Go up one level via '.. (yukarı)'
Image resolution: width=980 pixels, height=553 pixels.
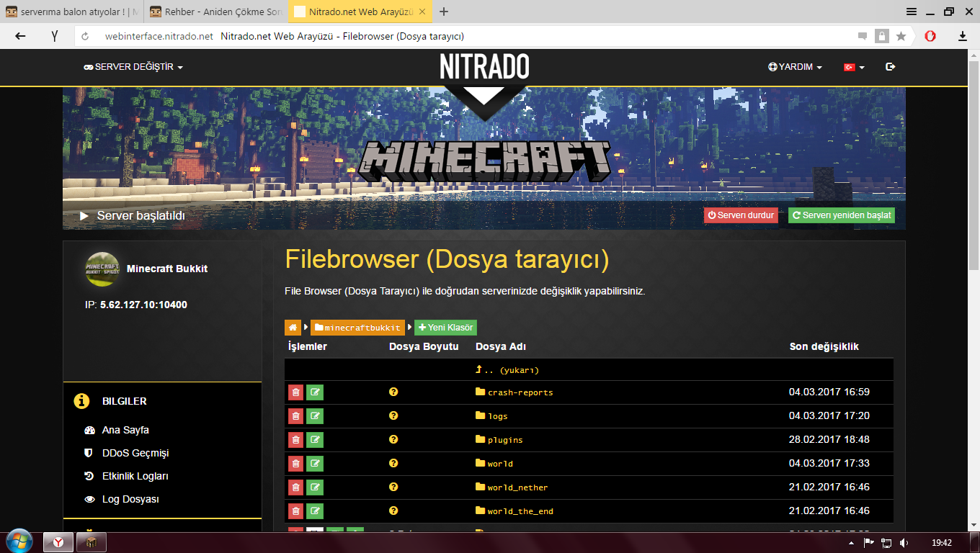507,370
